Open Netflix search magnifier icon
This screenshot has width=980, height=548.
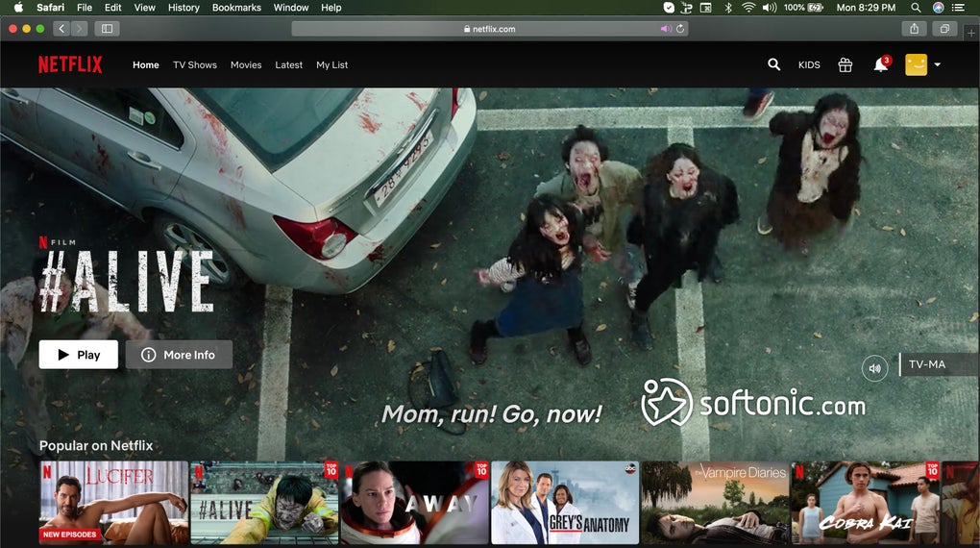pos(773,64)
